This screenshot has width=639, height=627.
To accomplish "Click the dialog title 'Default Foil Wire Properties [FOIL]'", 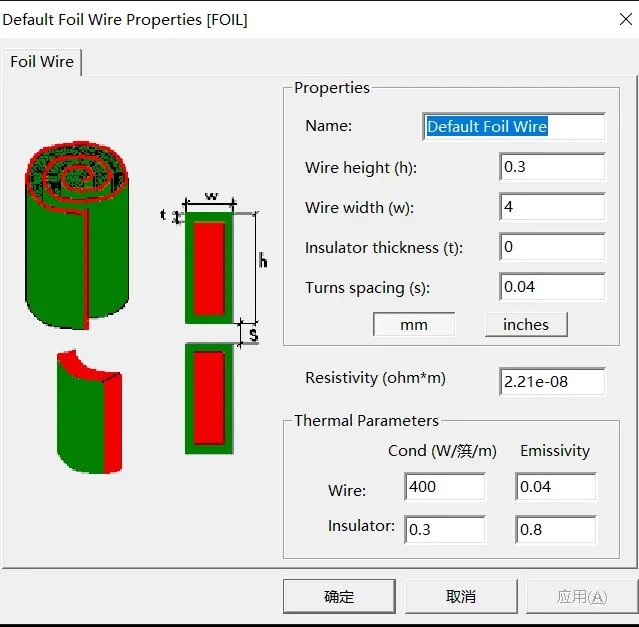I will tap(125, 20).
